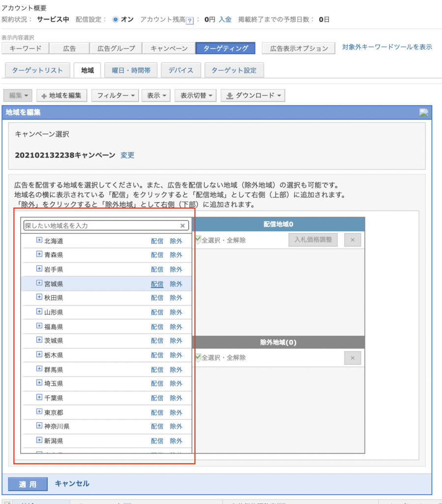Click the 適用 button
The width and height of the screenshot is (442, 504).
[x=28, y=484]
